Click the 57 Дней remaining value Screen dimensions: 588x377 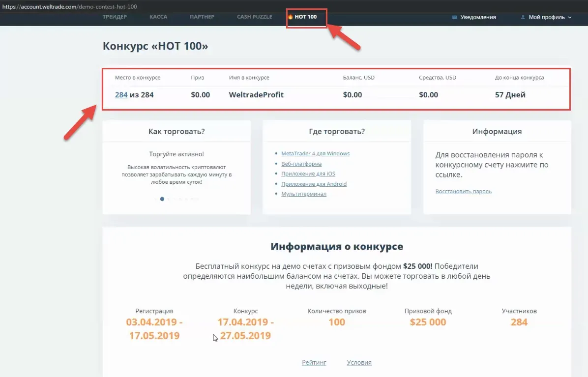(x=510, y=95)
